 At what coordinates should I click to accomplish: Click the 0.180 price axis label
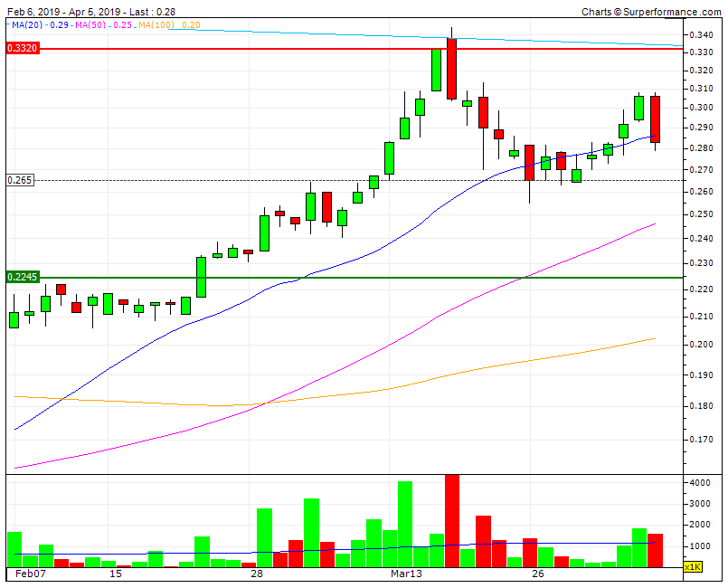[701, 406]
